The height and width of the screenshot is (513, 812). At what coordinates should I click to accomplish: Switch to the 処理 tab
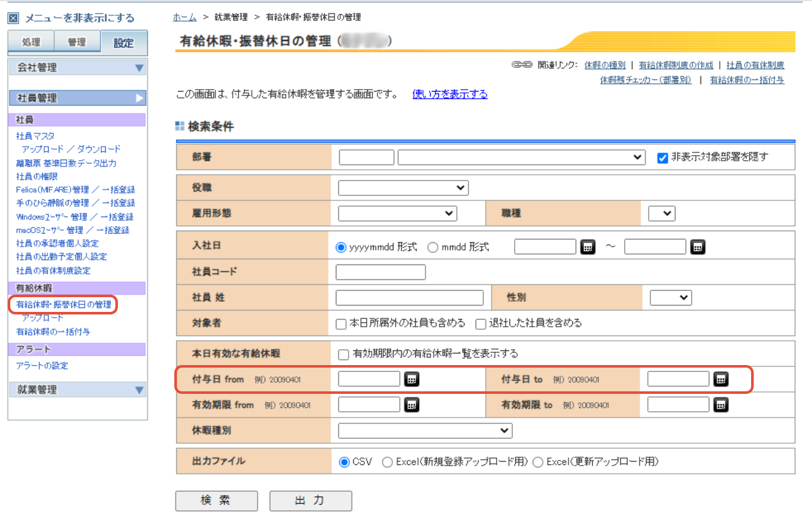(30, 42)
